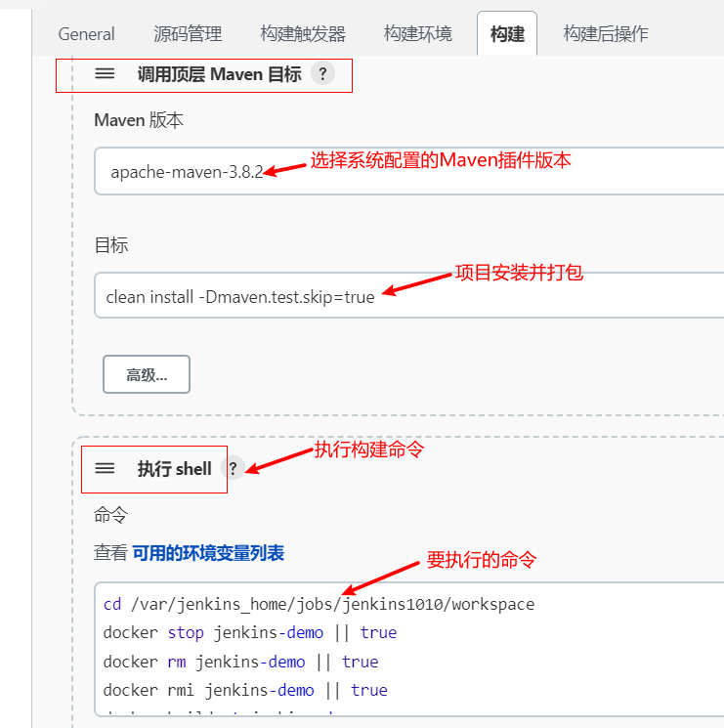Open the 构建环境 tab

[418, 34]
